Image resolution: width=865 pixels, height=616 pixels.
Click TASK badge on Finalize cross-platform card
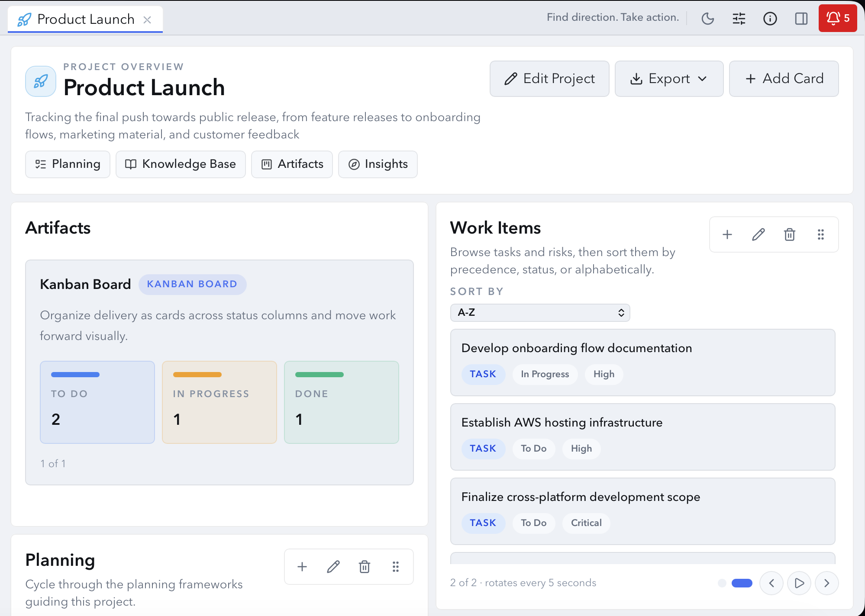coord(483,523)
